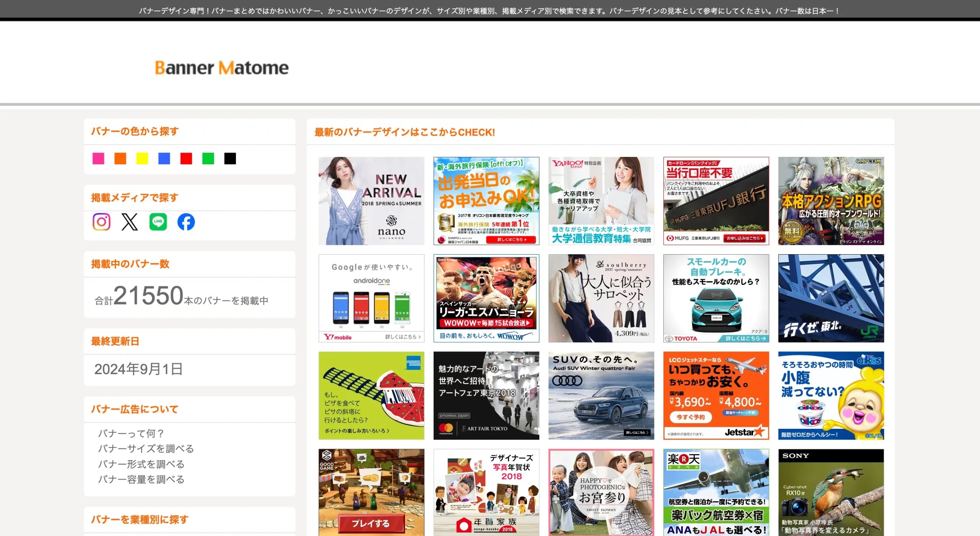Filter banners by pink color swatch
Screen dimensions: 980x536
coord(98,159)
